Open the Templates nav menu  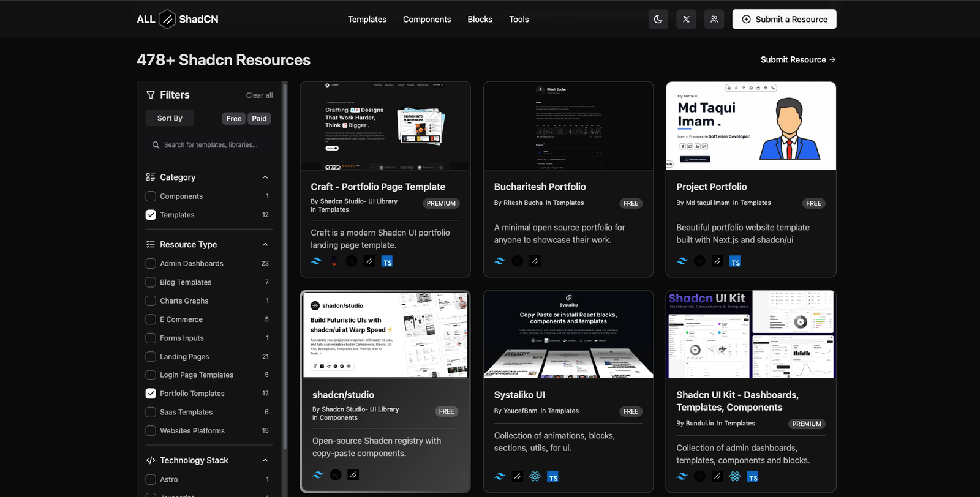pyautogui.click(x=367, y=19)
